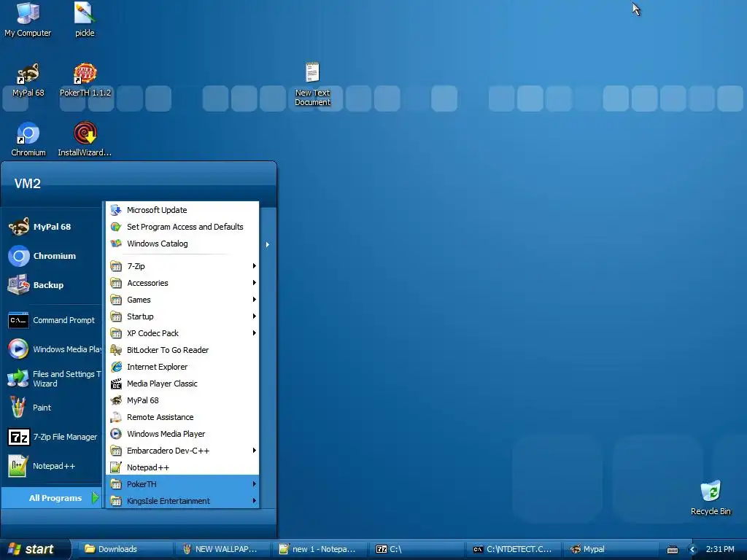This screenshot has width=747, height=560.
Task: Expand the PokerTH folder
Action: (x=182, y=484)
